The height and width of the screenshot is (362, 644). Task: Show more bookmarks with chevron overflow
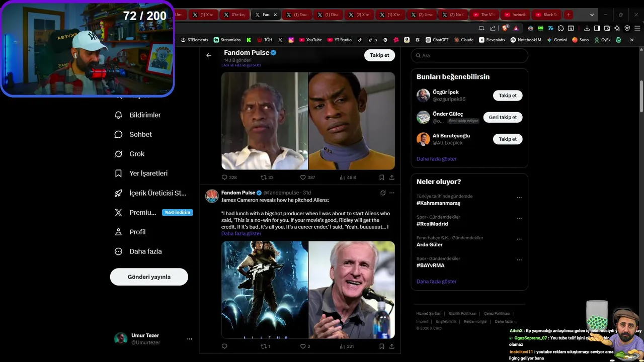point(632,40)
